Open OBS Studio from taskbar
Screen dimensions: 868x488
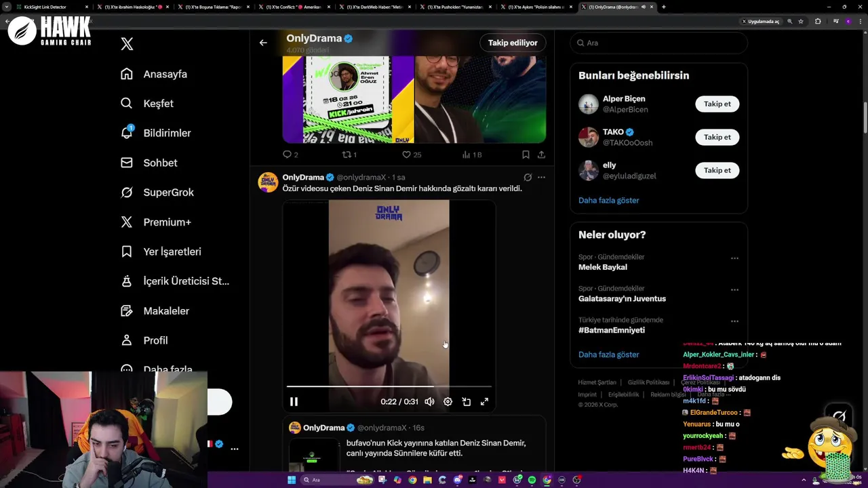[x=576, y=480]
